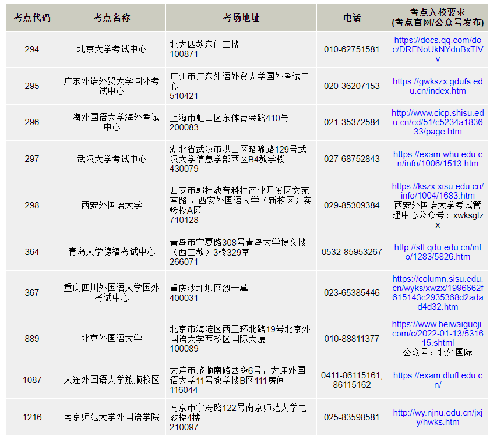Viewport: 504px width, 443px height.
Task: Click phone number 021-35372584
Action: coord(352,122)
